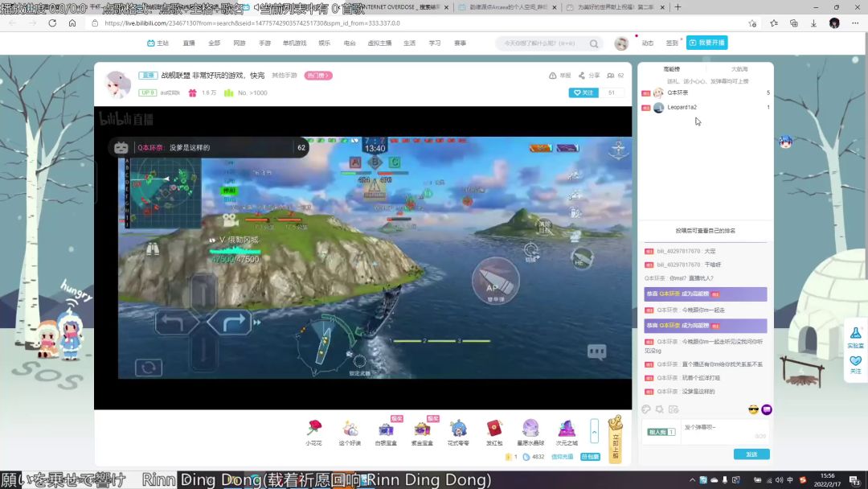Send the 这个好诶 gift
The height and width of the screenshot is (489, 868).
coord(350,433)
